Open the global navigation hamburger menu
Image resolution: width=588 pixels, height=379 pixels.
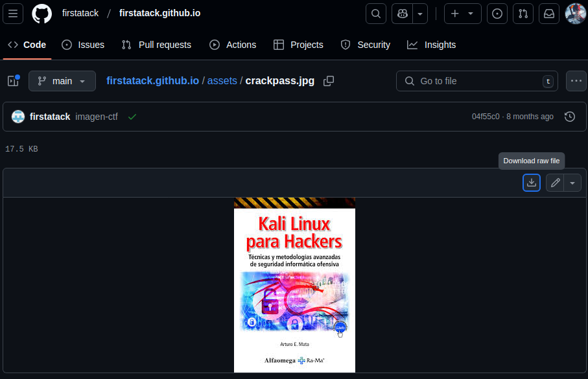[13, 14]
